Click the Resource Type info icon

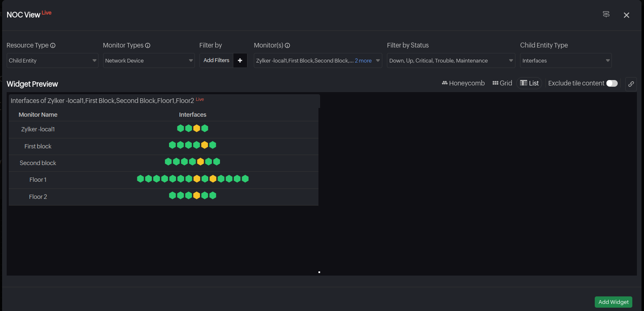tap(53, 45)
